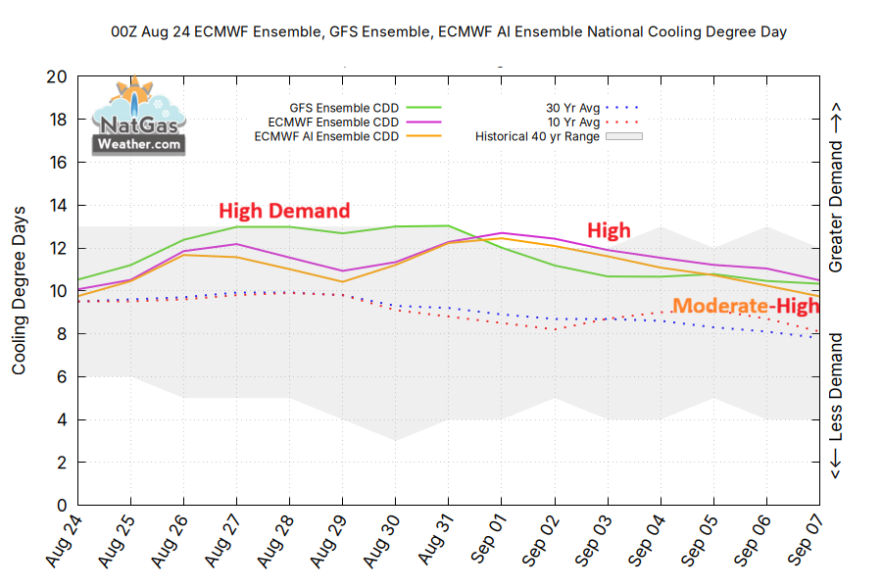
Task: Click the Sep 02 date label
Action: coord(541,540)
